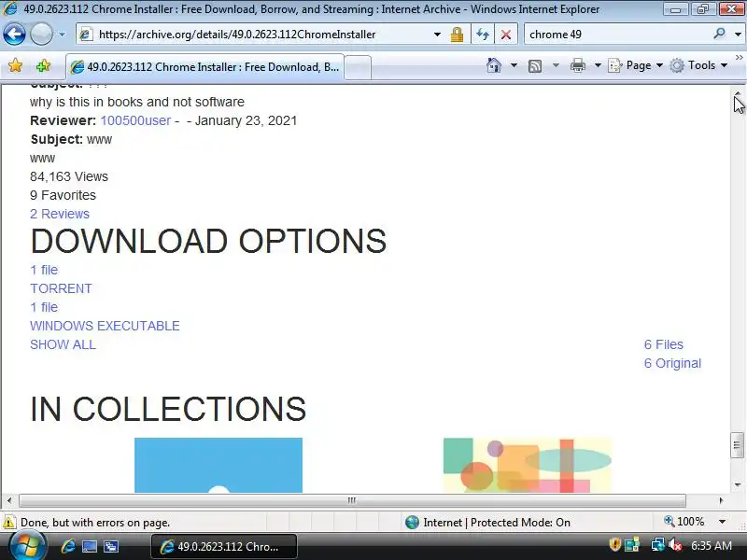Click the Stop loading red X
The width and height of the screenshot is (747, 560).
pyautogui.click(x=506, y=35)
